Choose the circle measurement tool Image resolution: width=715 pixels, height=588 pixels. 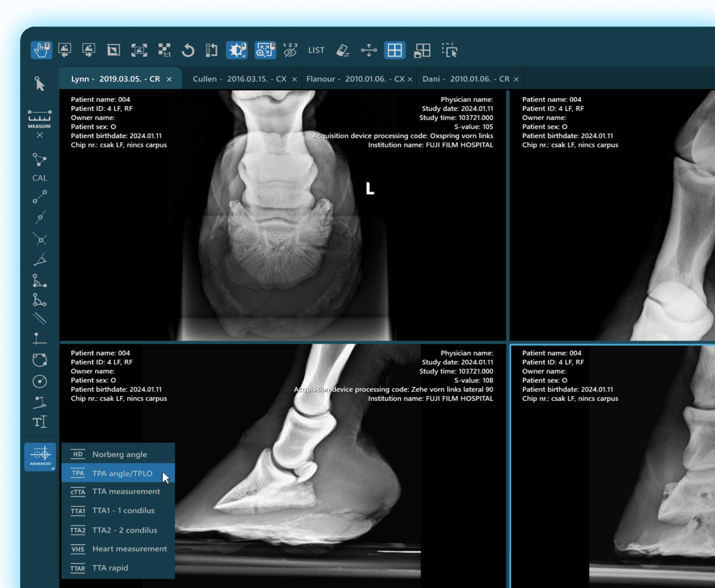coord(40,381)
